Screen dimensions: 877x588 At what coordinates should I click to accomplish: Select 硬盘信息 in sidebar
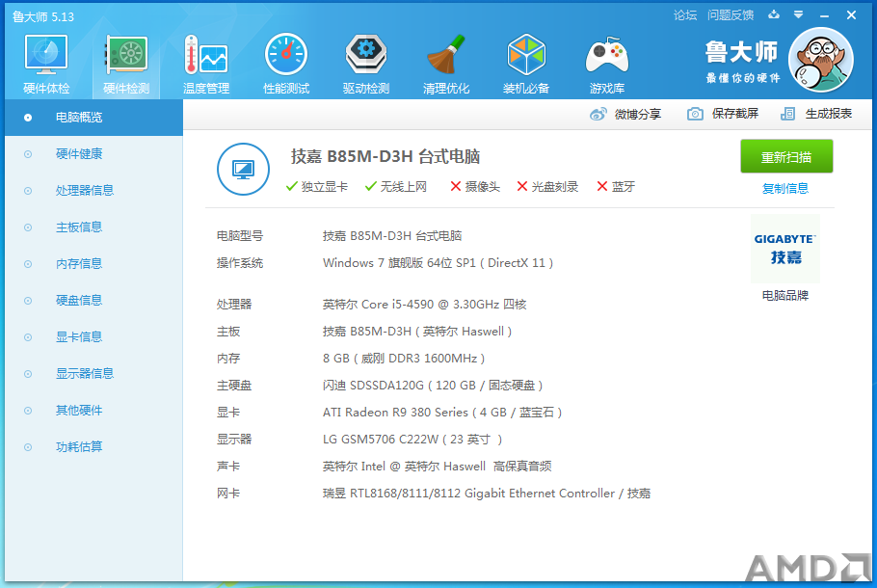(x=94, y=301)
